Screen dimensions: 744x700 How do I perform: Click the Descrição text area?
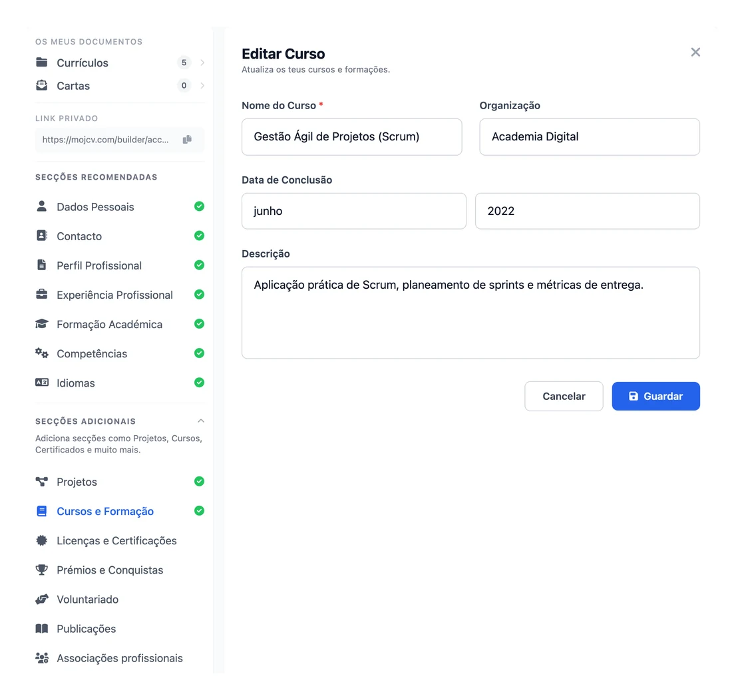pyautogui.click(x=470, y=313)
